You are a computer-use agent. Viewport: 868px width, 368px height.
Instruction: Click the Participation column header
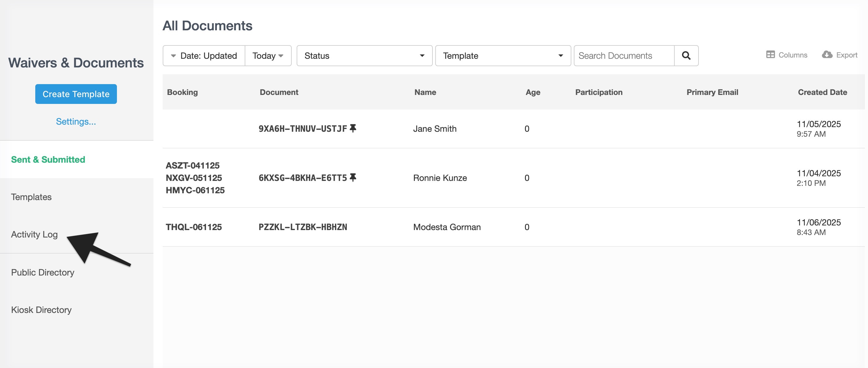(x=599, y=92)
